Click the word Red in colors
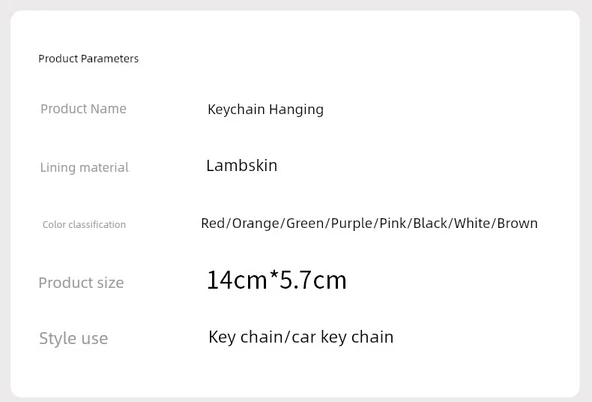Image resolution: width=592 pixels, height=402 pixels. tap(213, 223)
